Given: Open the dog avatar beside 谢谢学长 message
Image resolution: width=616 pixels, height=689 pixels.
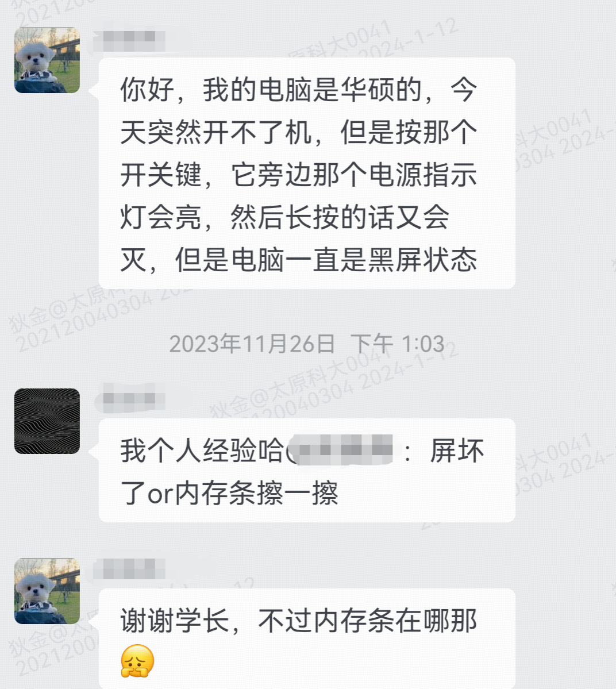Looking at the screenshot, I should 47,591.
